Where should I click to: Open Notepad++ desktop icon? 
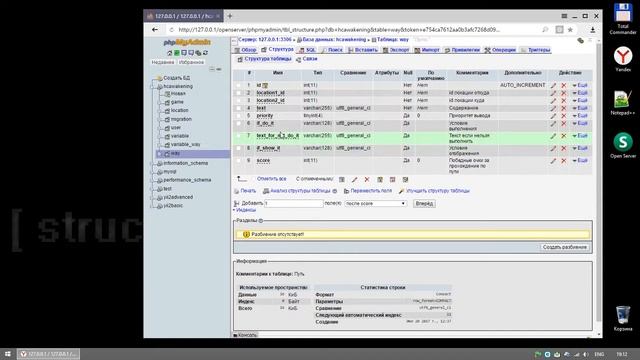(623, 103)
